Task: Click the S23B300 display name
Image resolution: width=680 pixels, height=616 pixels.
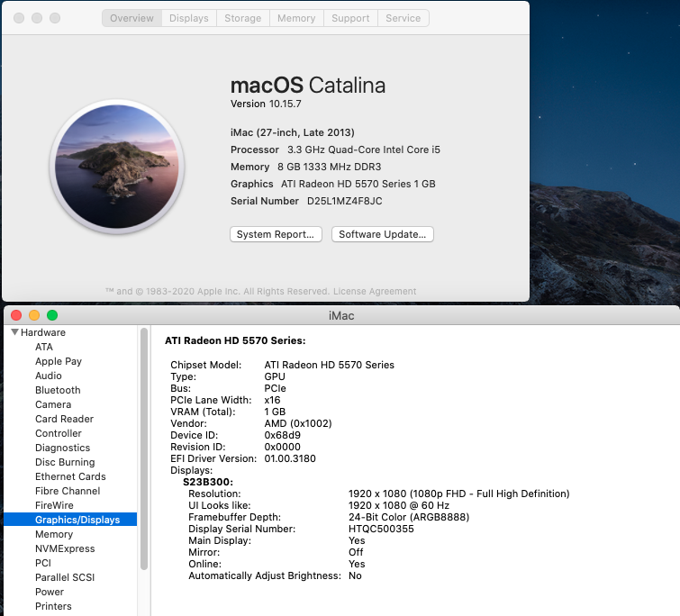Action: 208,482
